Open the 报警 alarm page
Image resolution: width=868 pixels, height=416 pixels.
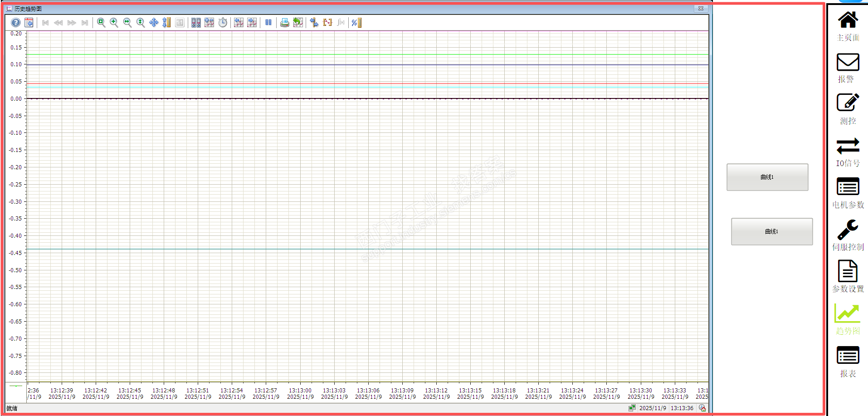pos(848,68)
